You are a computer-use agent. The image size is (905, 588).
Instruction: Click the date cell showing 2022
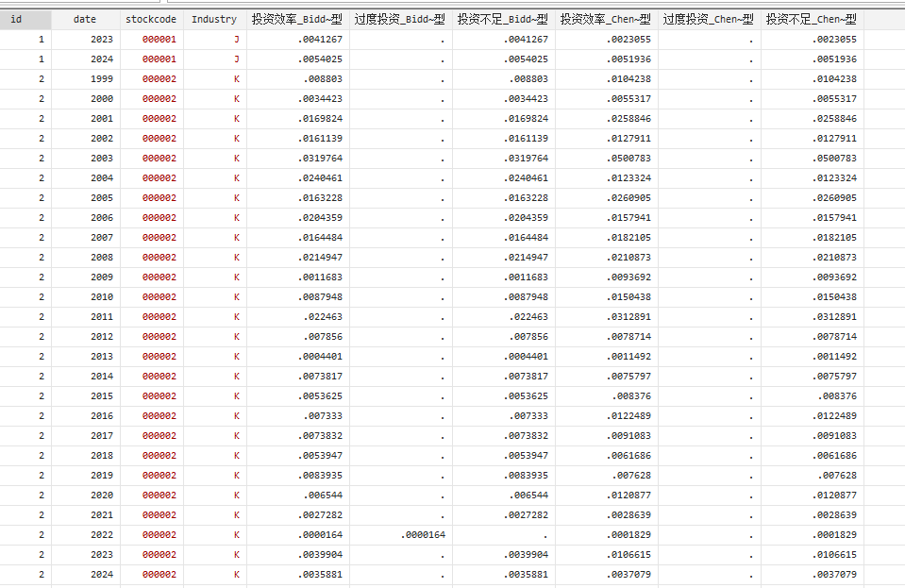click(86, 535)
